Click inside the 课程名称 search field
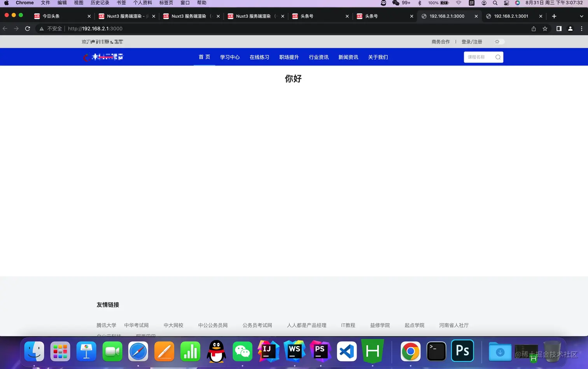 click(x=478, y=57)
